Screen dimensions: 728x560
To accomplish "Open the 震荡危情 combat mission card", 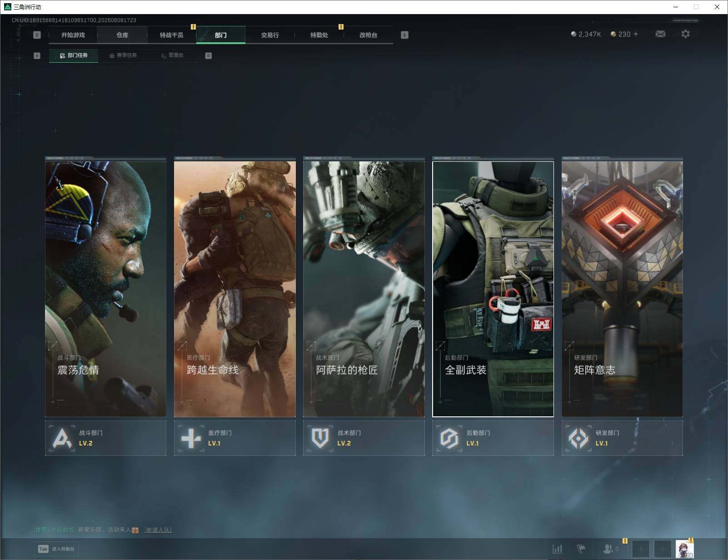I will 105,289.
